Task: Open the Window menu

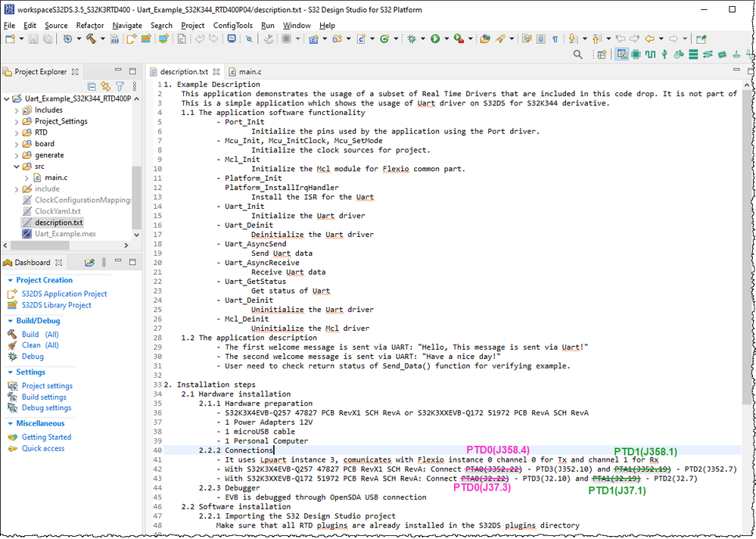Action: [297, 26]
